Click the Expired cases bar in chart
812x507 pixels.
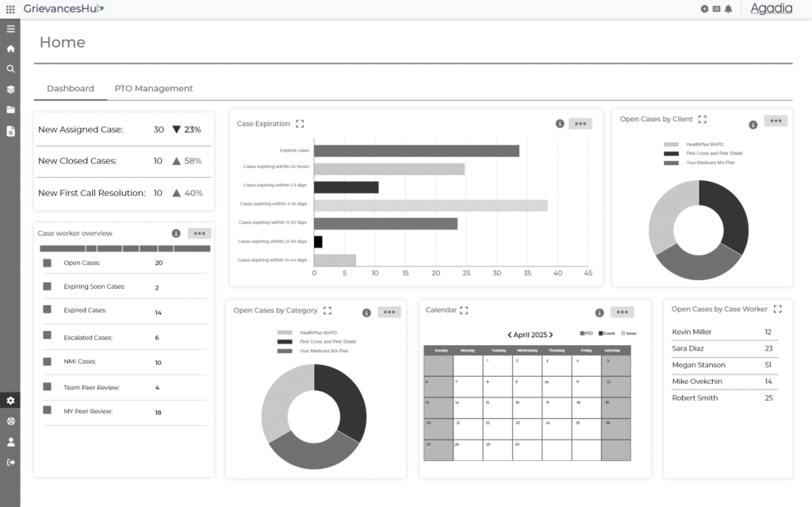(x=416, y=151)
